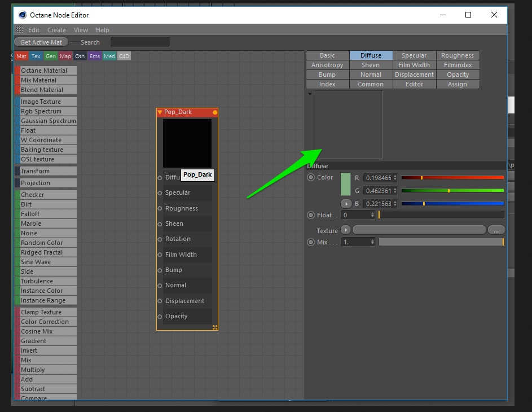Click the Mix value stepper arrows
The height and width of the screenshot is (412, 532).
372,242
